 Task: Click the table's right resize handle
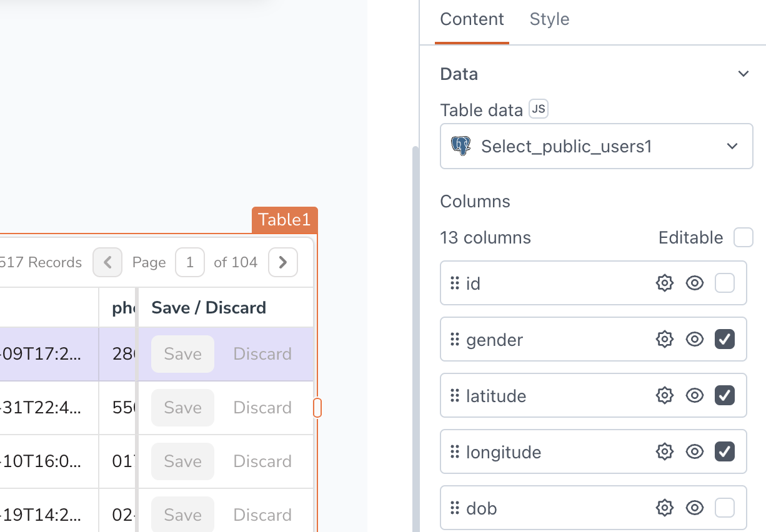pyautogui.click(x=317, y=408)
